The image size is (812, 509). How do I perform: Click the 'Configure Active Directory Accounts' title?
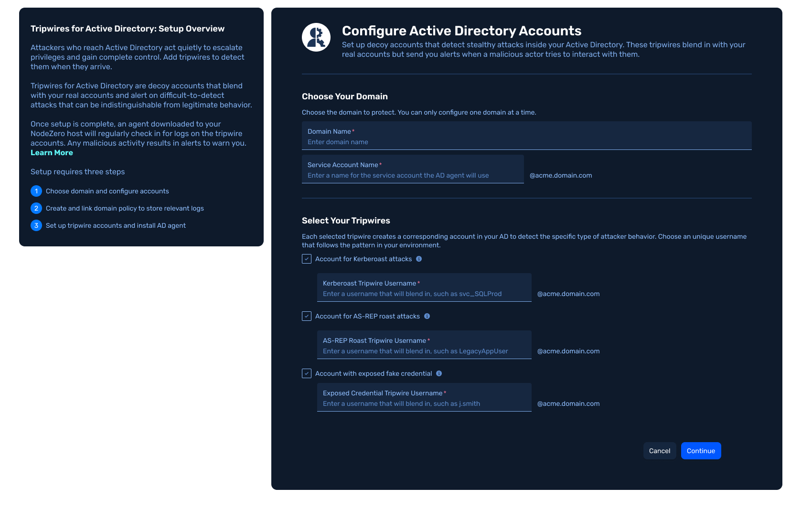461,31
